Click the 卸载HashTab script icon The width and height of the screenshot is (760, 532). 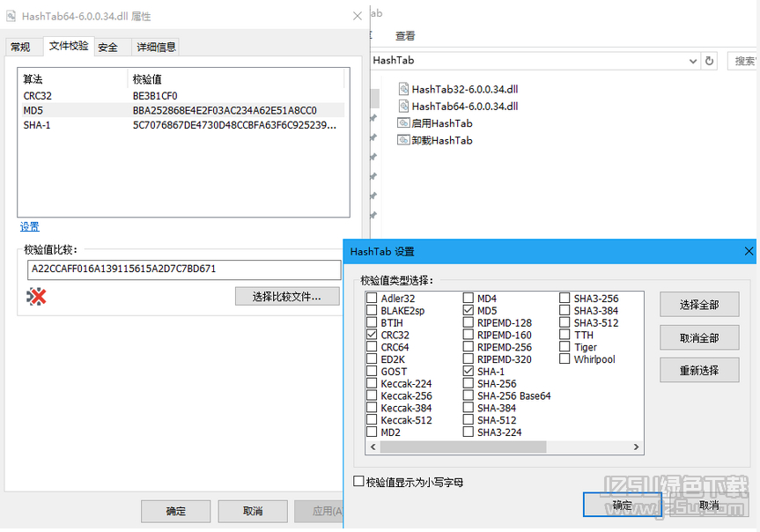[403, 140]
